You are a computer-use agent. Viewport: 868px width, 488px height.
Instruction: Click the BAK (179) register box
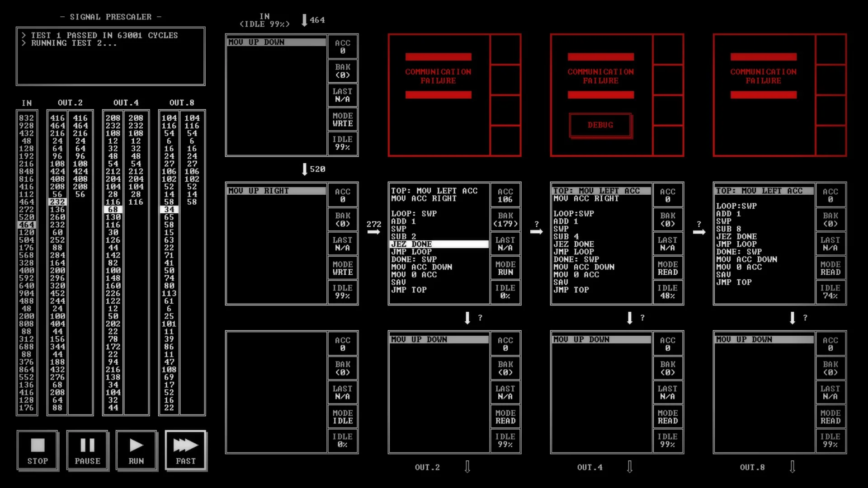(x=505, y=220)
